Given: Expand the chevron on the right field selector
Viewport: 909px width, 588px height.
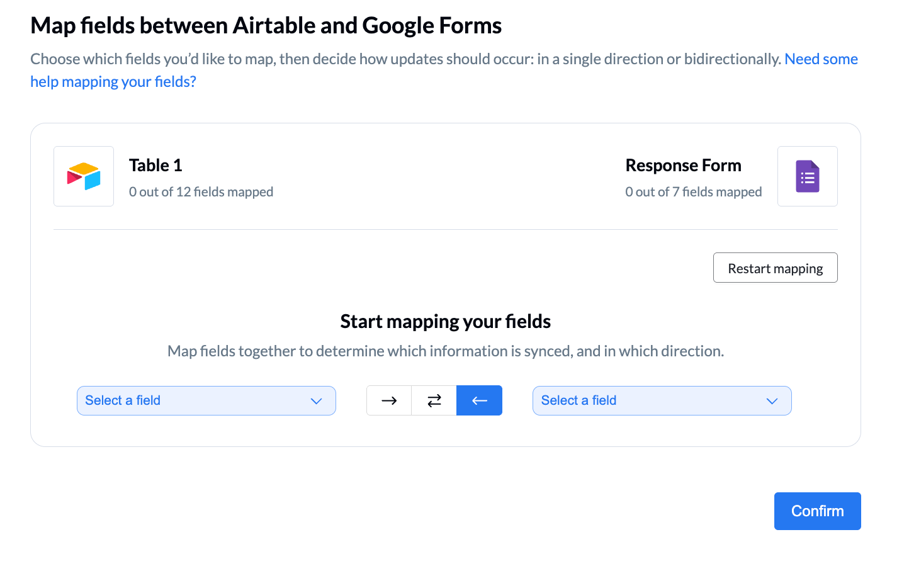Looking at the screenshot, I should coord(772,400).
